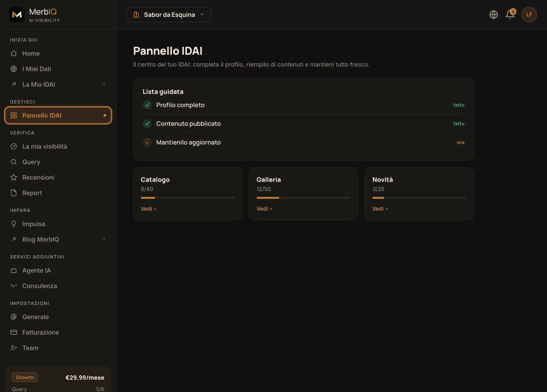Click Vedi link in Catalogo card
This screenshot has height=392, width=547.
149,209
